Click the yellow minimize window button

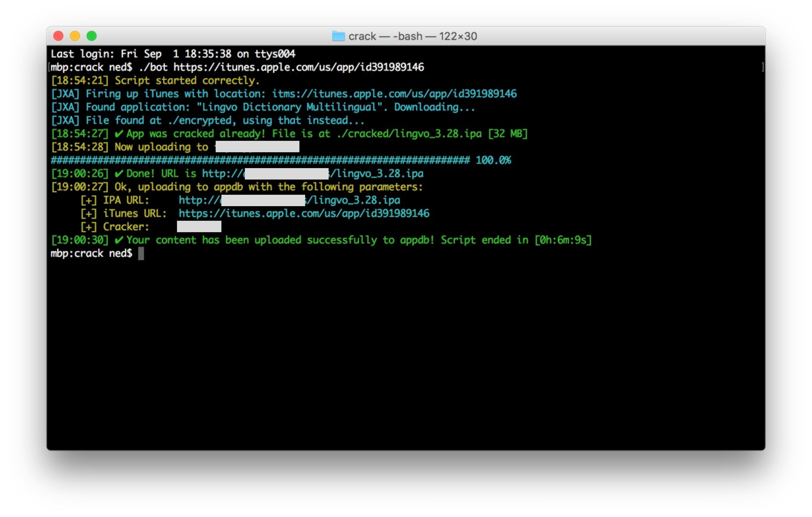[75, 36]
